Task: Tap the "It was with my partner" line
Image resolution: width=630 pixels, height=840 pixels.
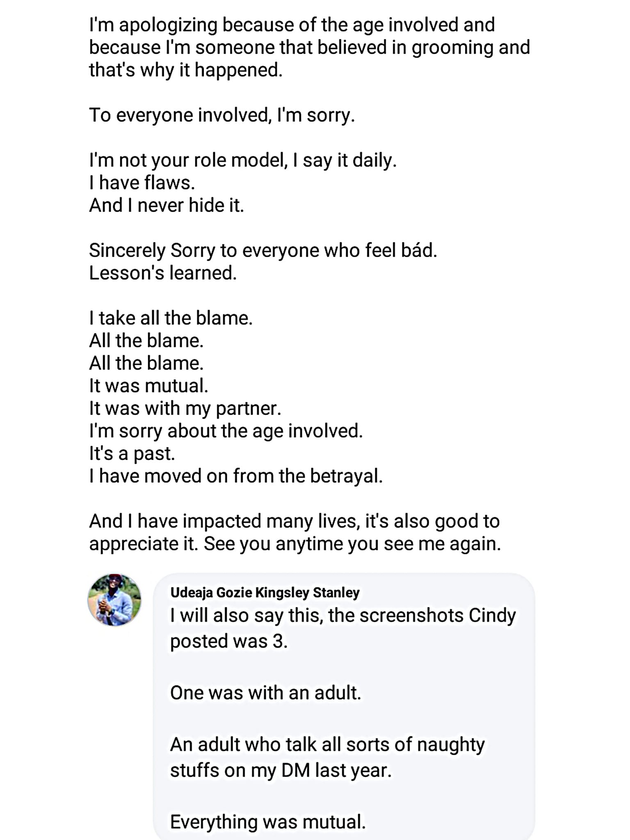Action: pyautogui.click(x=185, y=409)
